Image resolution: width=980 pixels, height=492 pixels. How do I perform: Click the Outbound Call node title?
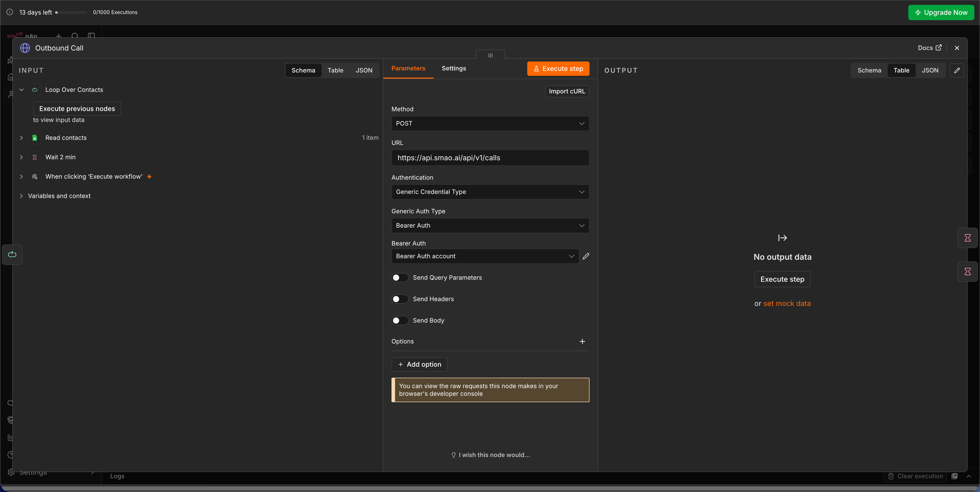[59, 48]
